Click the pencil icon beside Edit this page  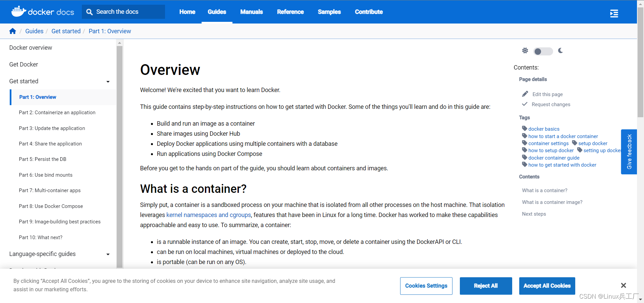tap(525, 94)
